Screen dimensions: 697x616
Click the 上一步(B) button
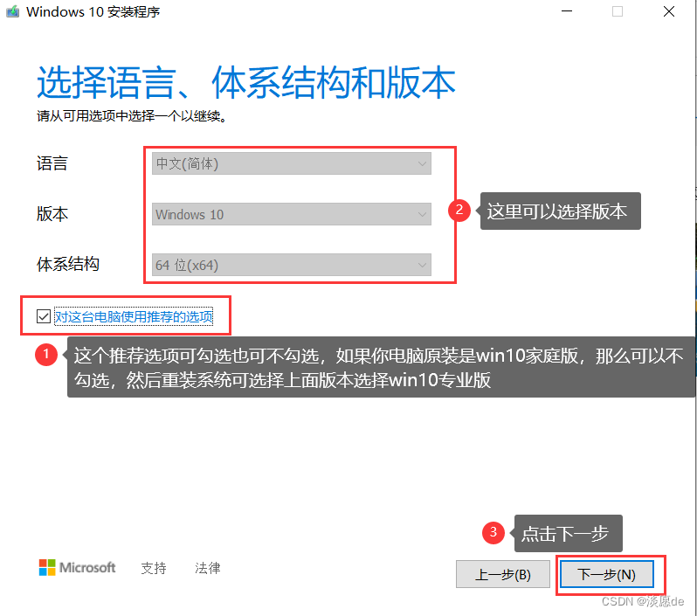click(x=503, y=574)
